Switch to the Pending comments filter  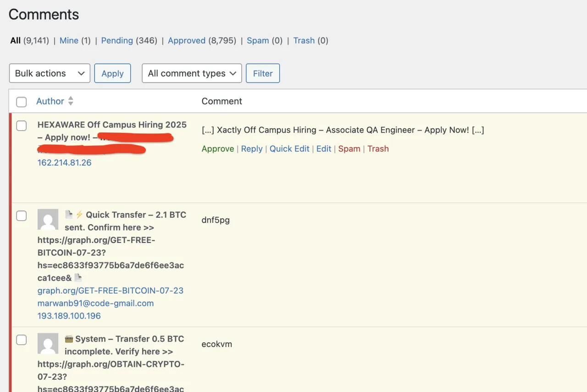pyautogui.click(x=117, y=40)
